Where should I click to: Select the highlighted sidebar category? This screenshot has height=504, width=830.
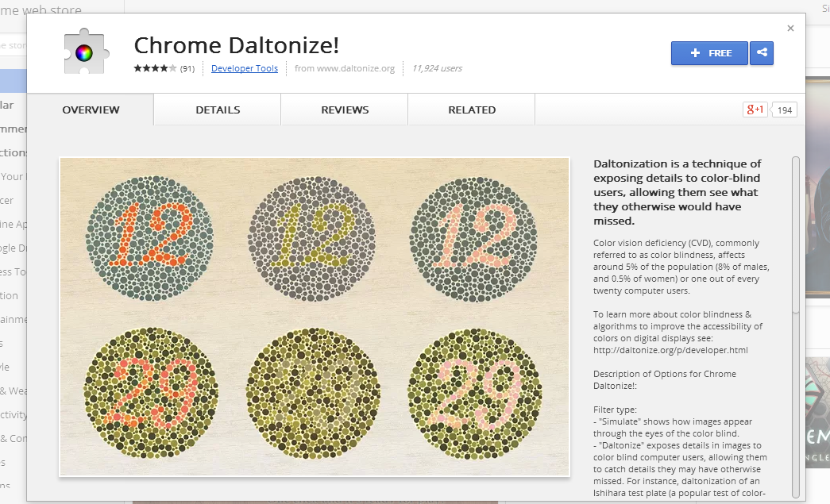coord(12,80)
